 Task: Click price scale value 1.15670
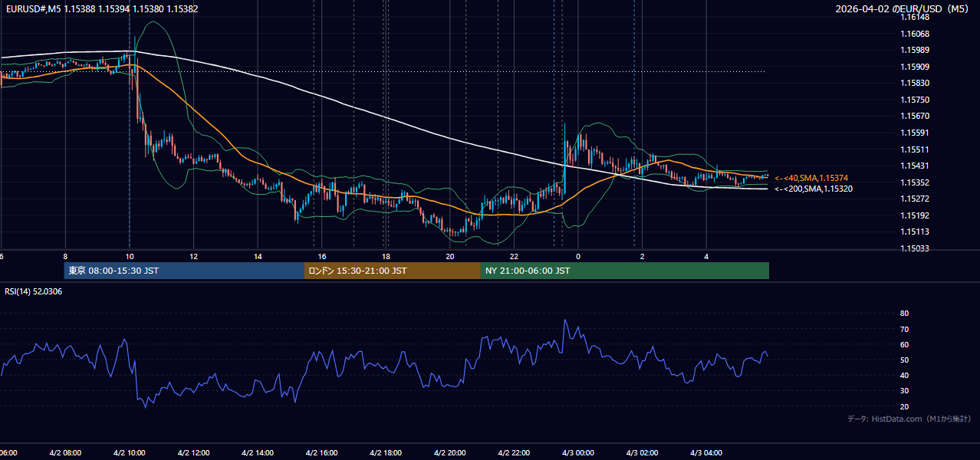(x=914, y=116)
